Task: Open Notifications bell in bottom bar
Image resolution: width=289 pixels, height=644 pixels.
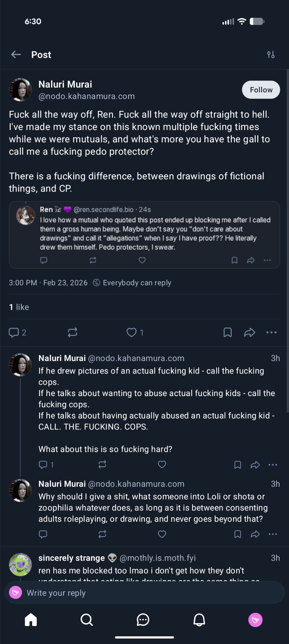Action: click(x=199, y=620)
